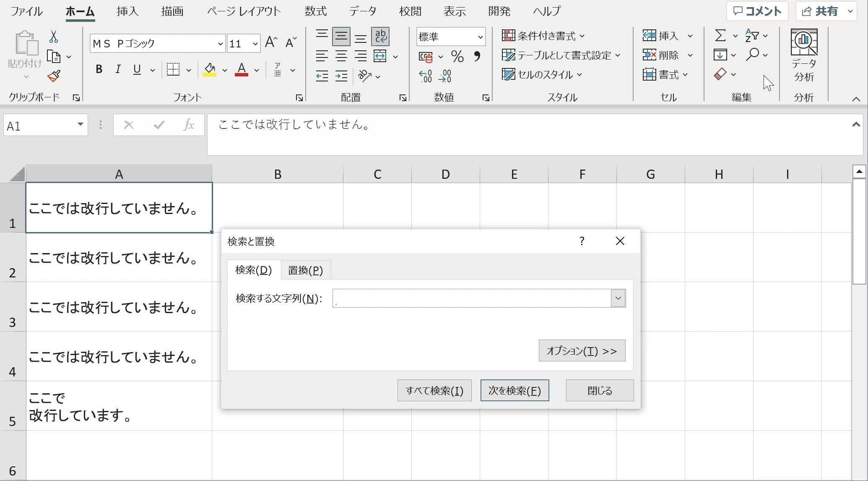This screenshot has height=481, width=868.
Task: Click the Paste (貼り付け) clipboard icon
Action: point(26,43)
